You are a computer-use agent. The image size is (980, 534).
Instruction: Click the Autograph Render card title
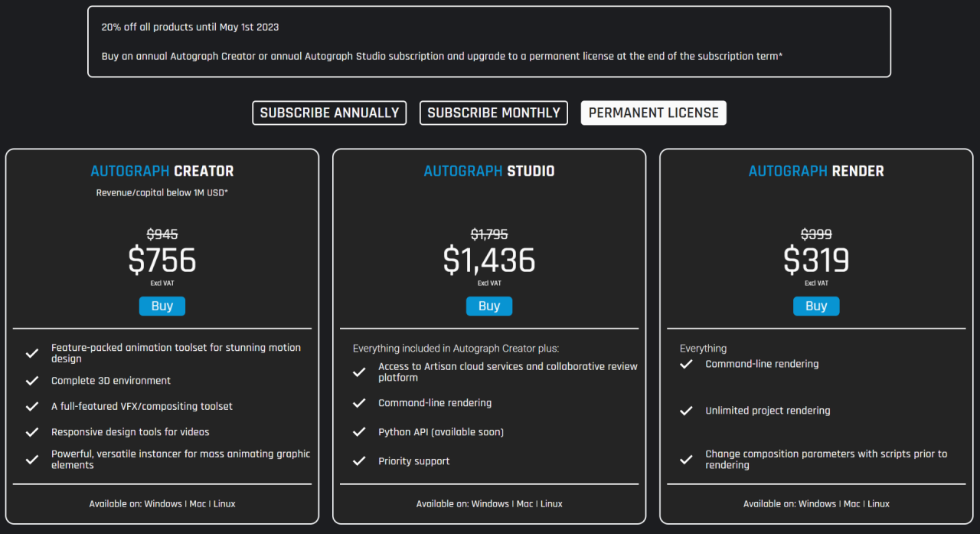point(816,171)
